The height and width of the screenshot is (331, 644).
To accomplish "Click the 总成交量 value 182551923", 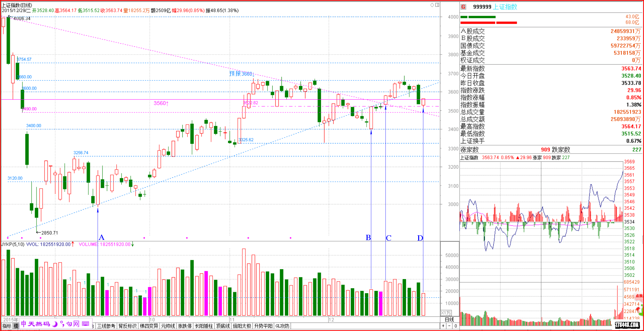I will (627, 112).
